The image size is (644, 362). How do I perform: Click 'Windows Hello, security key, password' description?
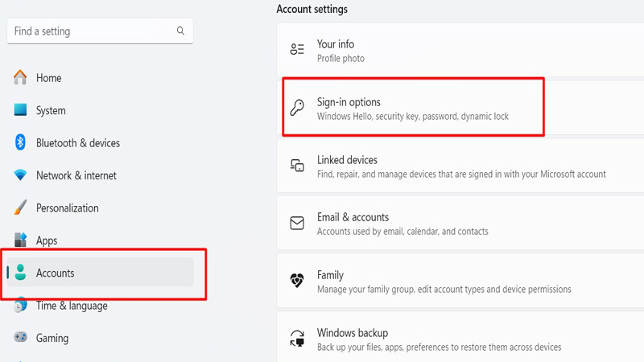coord(413,117)
